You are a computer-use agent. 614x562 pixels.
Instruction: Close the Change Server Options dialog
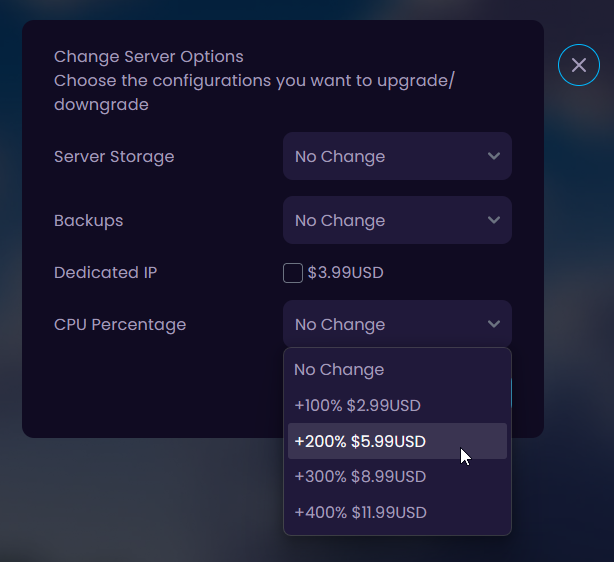point(578,65)
